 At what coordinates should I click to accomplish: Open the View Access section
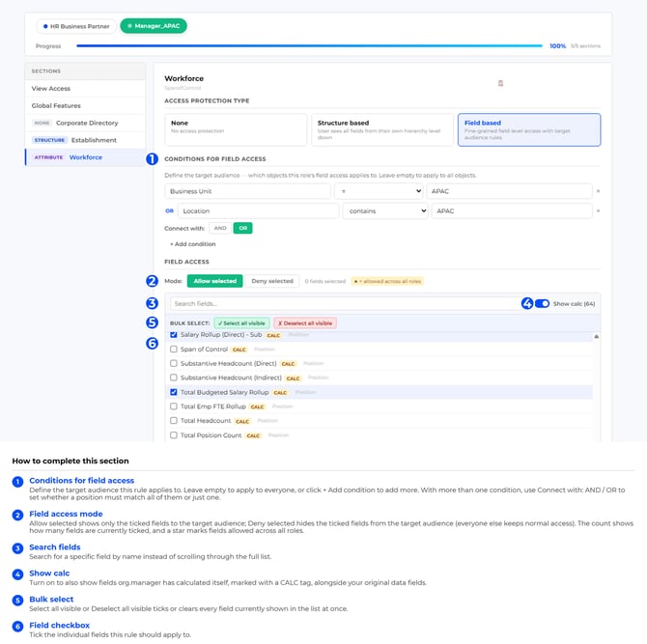(x=85, y=88)
